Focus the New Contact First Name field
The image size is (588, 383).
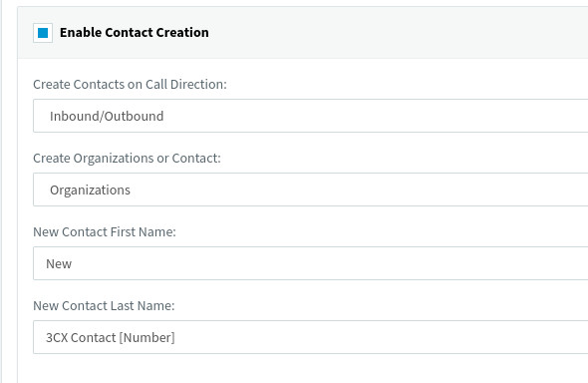click(311, 263)
